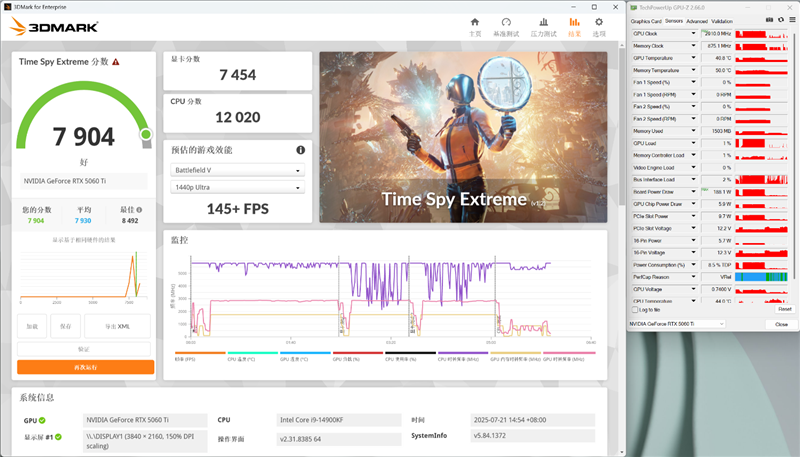Open the 压力测试 stress test icon
This screenshot has height=457, width=800.
pos(542,25)
